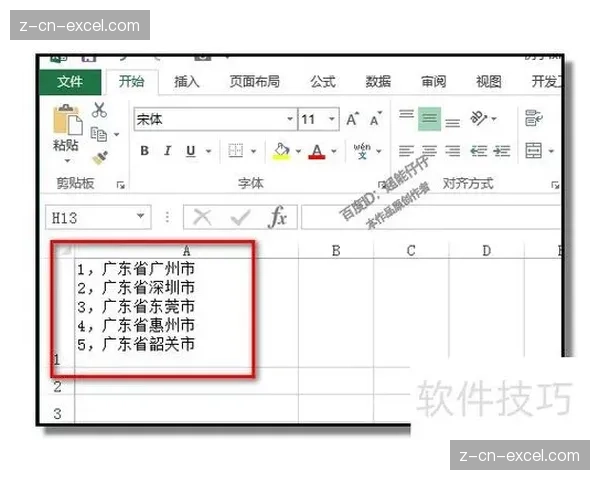Open fill color dropdown arrow

point(298,151)
